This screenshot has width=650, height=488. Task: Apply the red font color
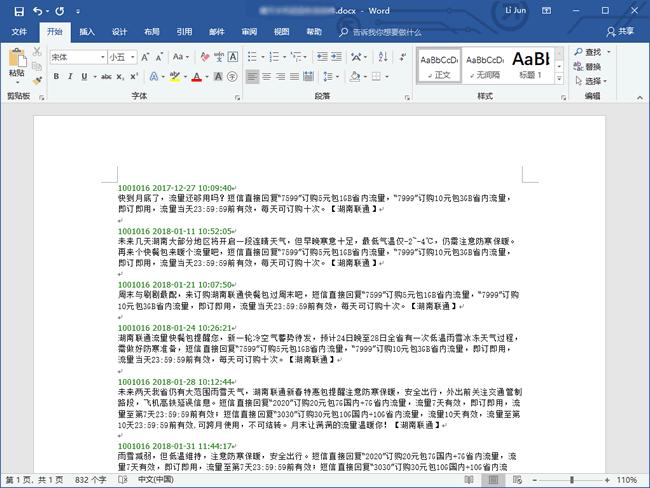tap(197, 77)
